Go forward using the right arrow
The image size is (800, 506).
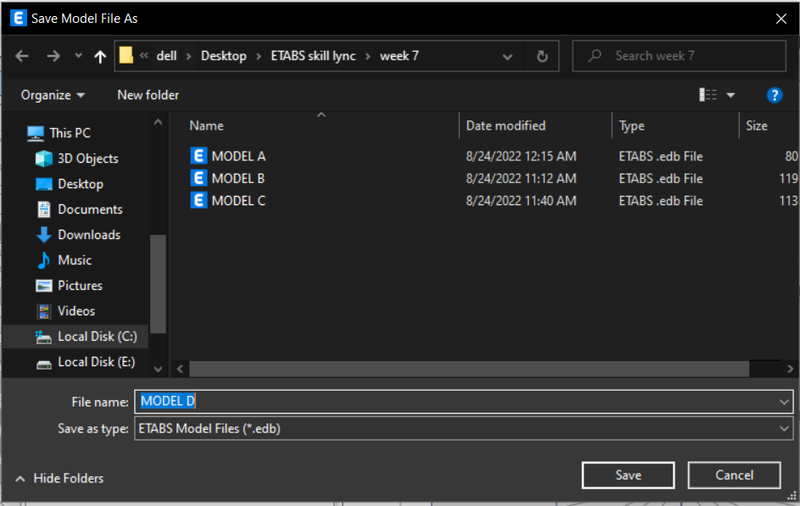[x=53, y=56]
